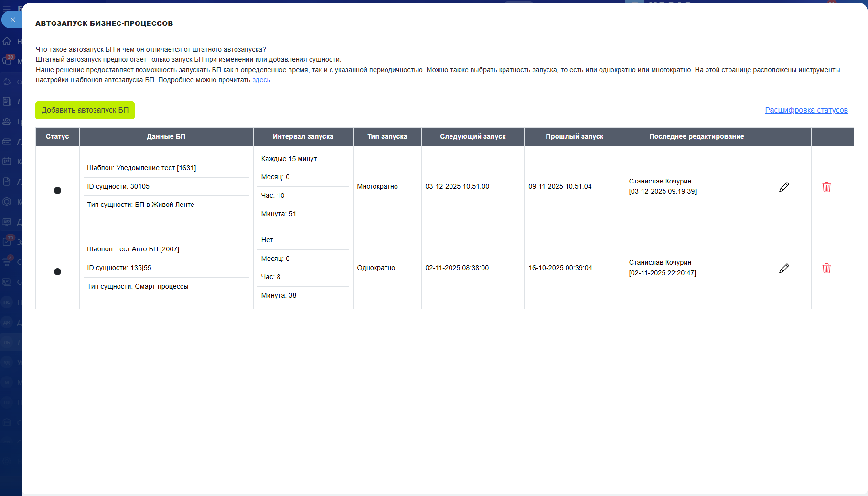The width and height of the screenshot is (868, 496).
Task: Open the sidebar funnel icon with badge 4
Action: (x=7, y=261)
